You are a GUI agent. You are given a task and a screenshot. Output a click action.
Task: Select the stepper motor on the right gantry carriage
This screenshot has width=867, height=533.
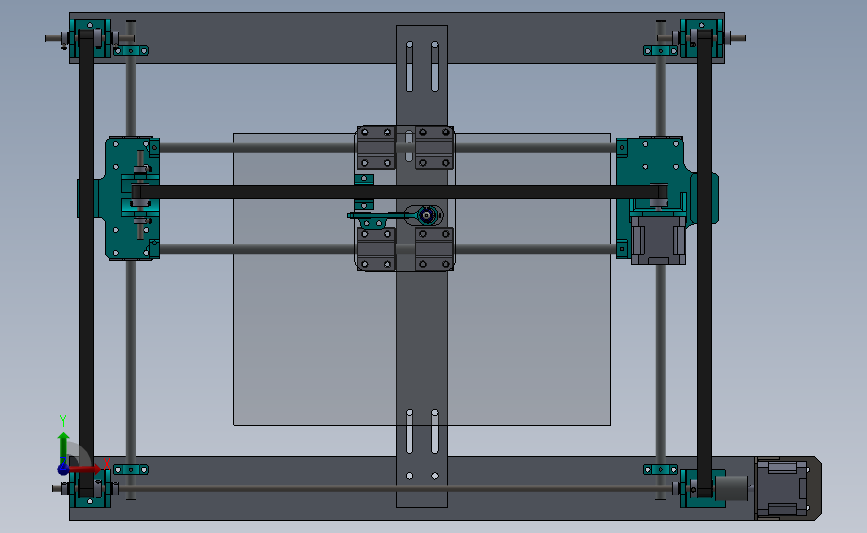point(658,239)
